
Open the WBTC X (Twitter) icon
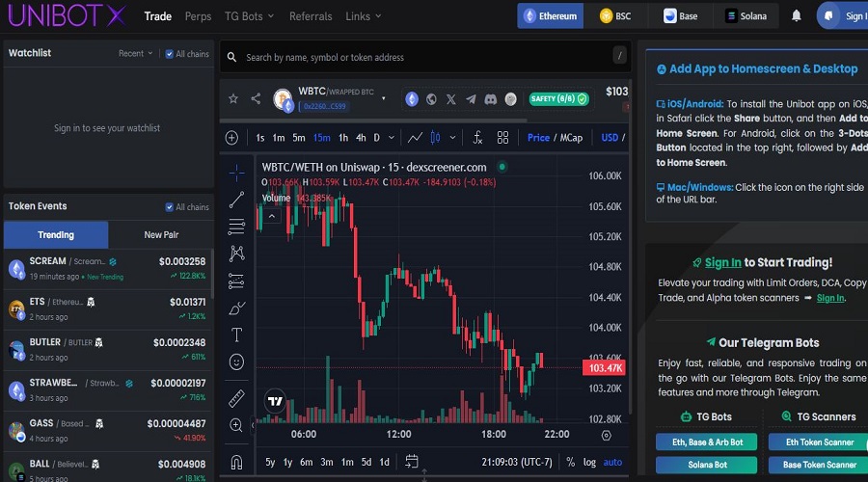pyautogui.click(x=451, y=99)
